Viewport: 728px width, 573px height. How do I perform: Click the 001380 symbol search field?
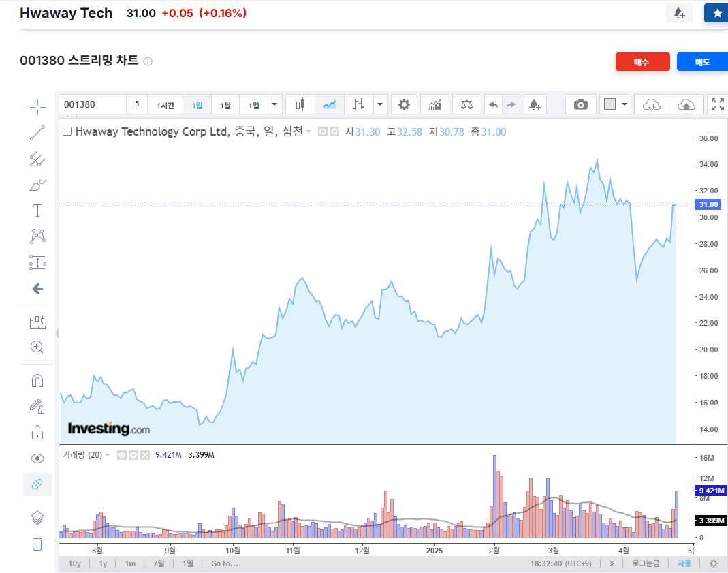93,104
